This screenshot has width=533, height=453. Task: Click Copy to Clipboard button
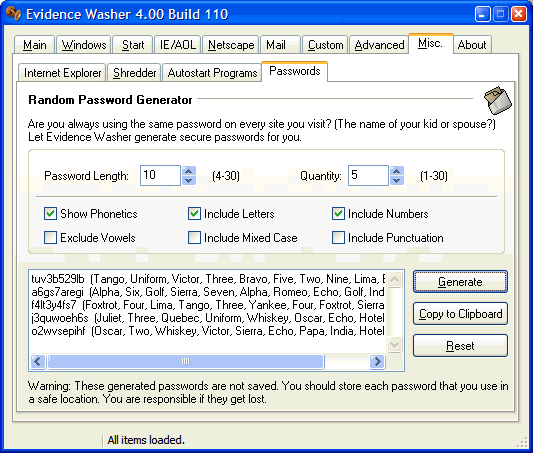(460, 314)
